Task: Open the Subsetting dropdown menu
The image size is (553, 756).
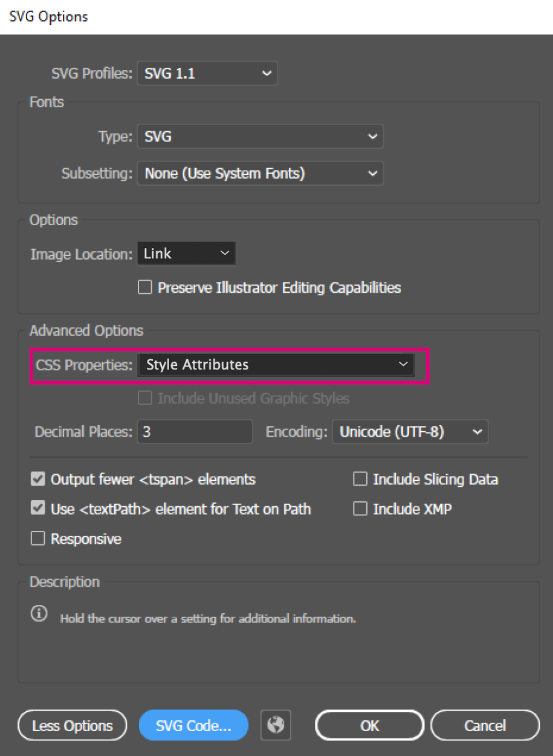Action: click(260, 174)
